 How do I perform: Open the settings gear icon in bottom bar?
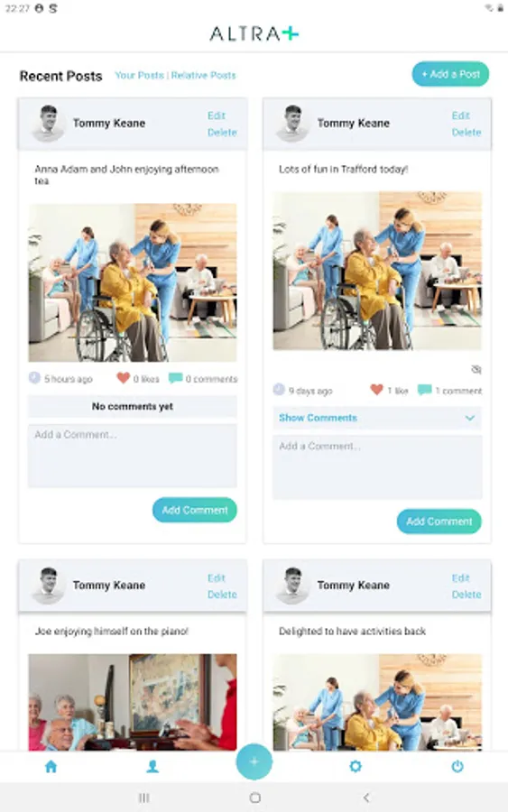356,766
